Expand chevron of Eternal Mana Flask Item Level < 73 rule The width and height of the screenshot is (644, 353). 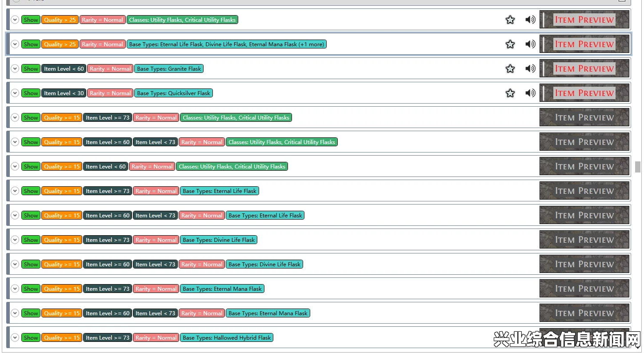click(x=15, y=313)
